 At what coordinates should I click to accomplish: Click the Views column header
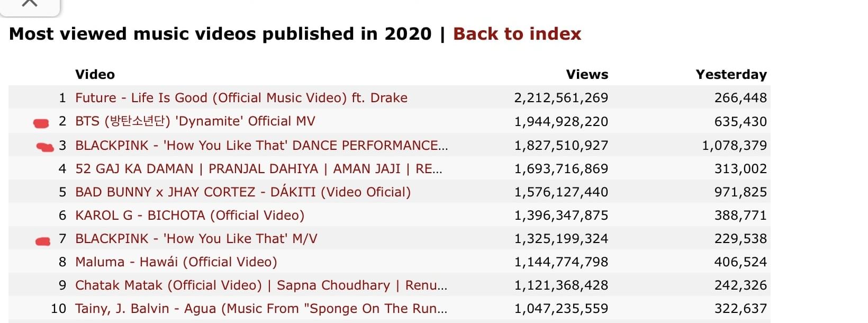coord(587,75)
